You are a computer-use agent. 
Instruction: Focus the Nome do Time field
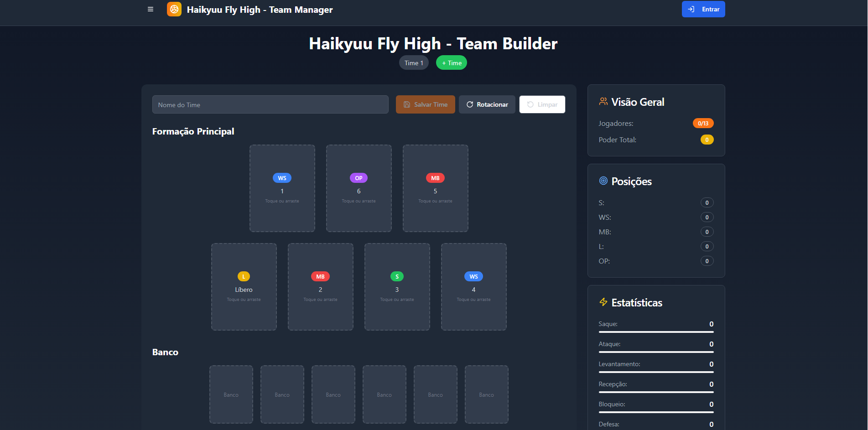(270, 104)
